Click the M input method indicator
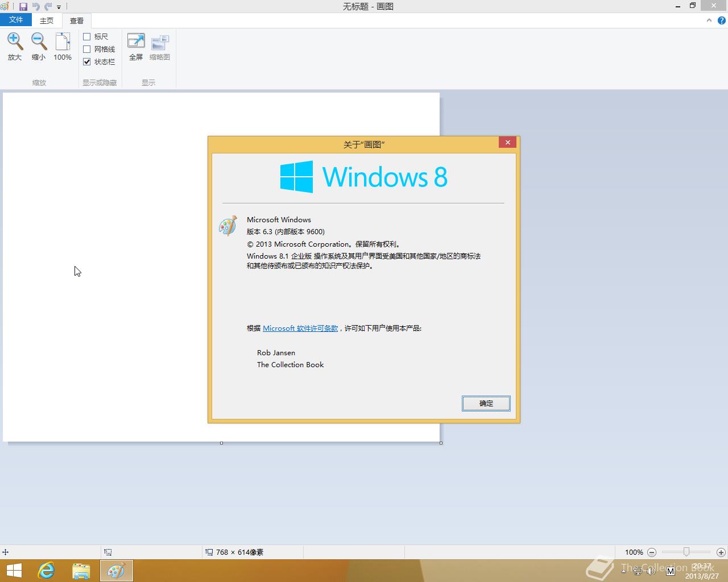728x582 pixels. [670, 571]
